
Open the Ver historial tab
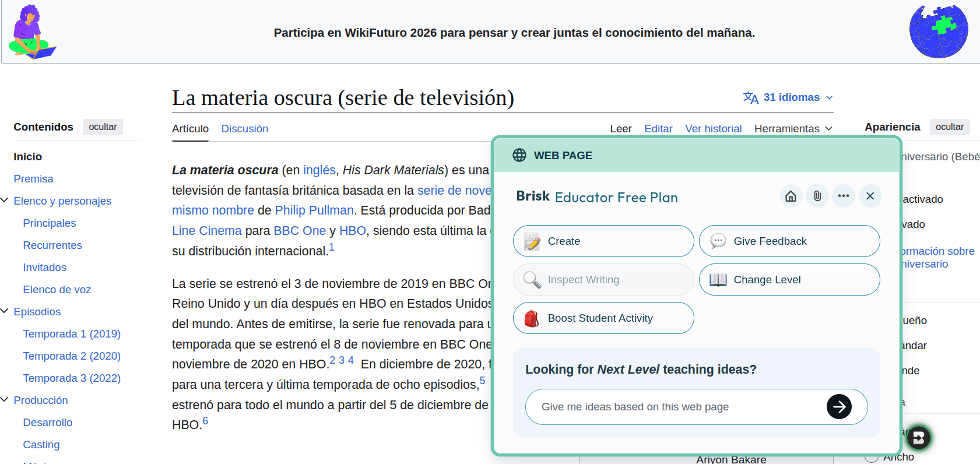click(x=713, y=129)
